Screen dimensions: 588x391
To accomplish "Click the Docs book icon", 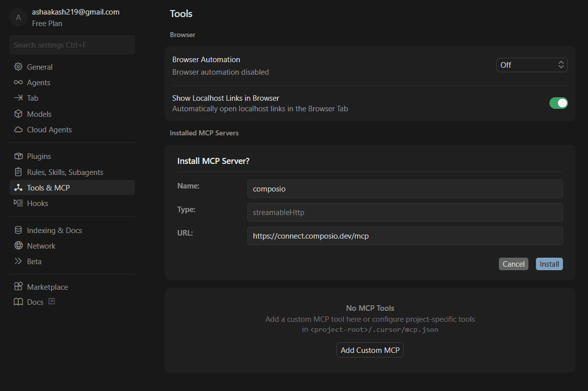I will (18, 302).
